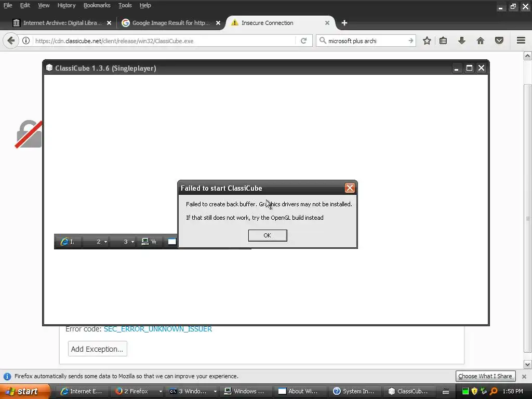
Task: Switch to ClassiCube taskbar item
Action: [408, 391]
